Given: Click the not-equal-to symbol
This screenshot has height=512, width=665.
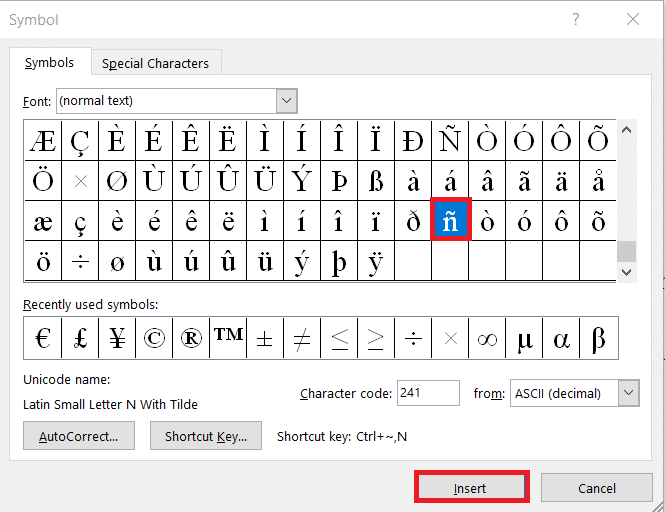Looking at the screenshot, I should pos(302,339).
